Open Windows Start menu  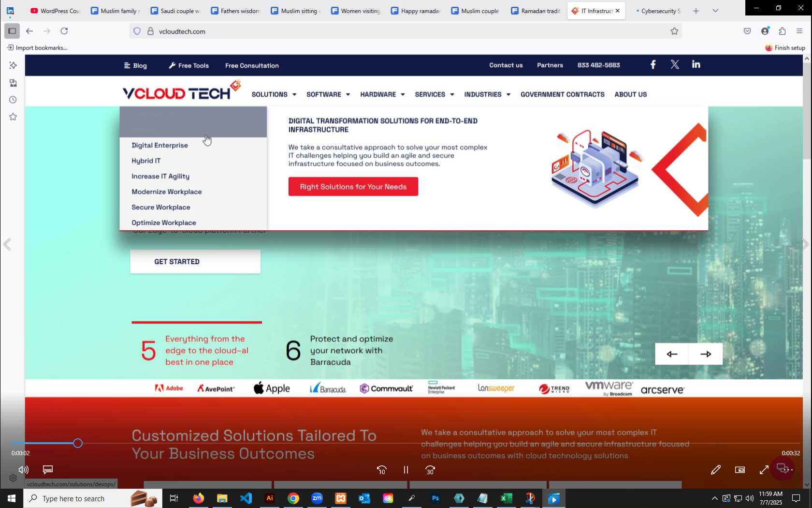(12, 498)
